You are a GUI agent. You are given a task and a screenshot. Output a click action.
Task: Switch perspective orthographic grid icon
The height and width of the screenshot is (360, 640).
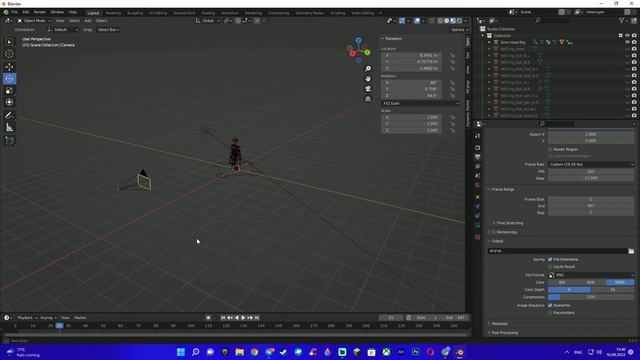[x=368, y=99]
